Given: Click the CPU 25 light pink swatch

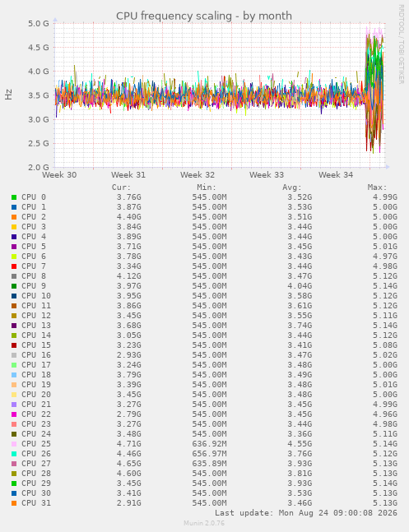Looking at the screenshot, I should 14,444.
